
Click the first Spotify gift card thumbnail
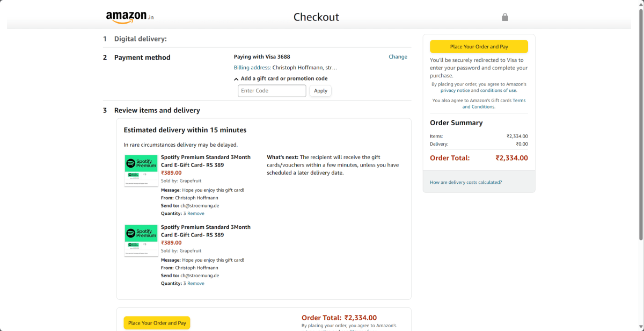click(141, 170)
